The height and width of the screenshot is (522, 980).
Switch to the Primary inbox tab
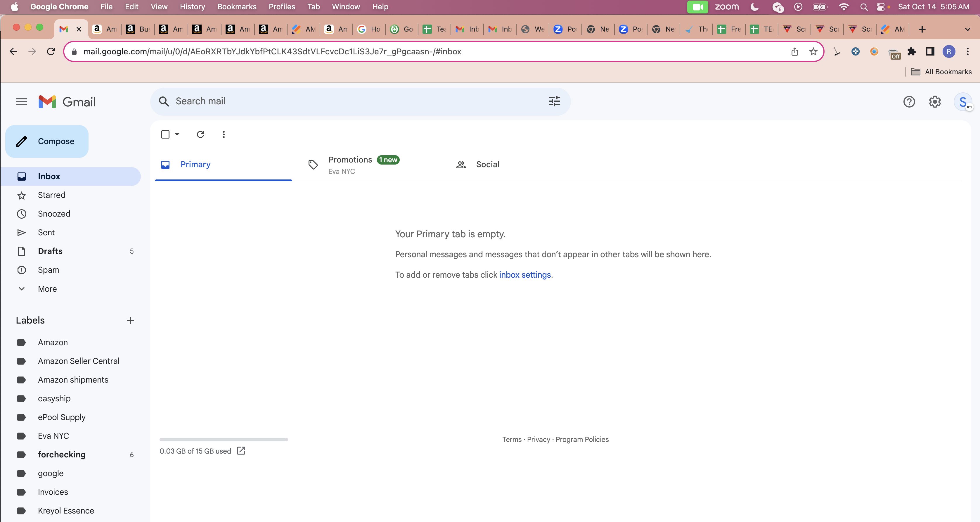click(x=223, y=164)
